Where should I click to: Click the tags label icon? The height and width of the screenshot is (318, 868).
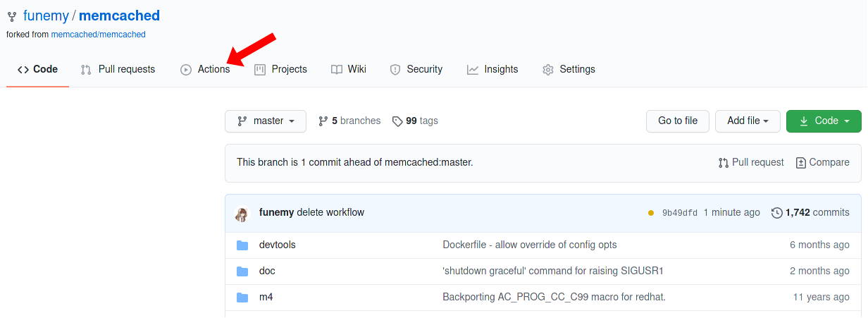397,121
